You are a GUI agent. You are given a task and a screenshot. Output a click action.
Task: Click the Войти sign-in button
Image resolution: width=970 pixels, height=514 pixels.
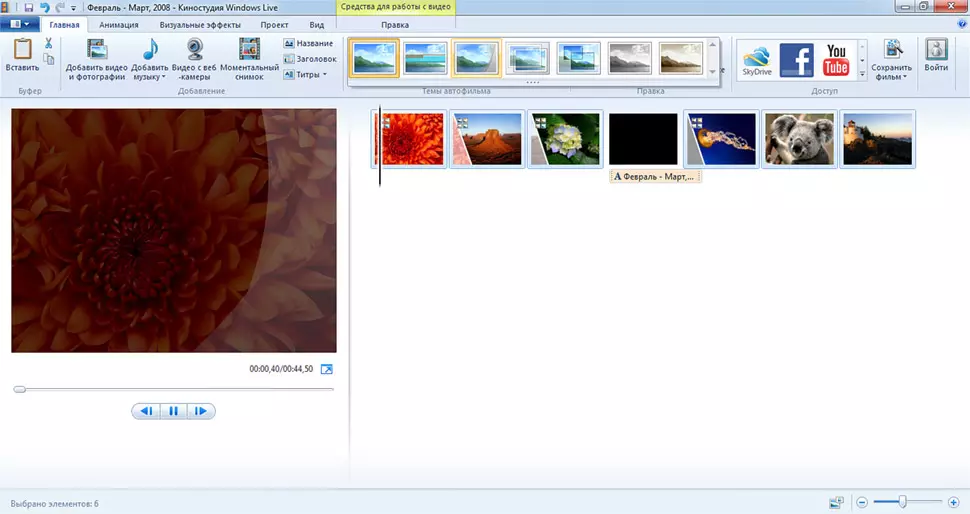click(936, 58)
